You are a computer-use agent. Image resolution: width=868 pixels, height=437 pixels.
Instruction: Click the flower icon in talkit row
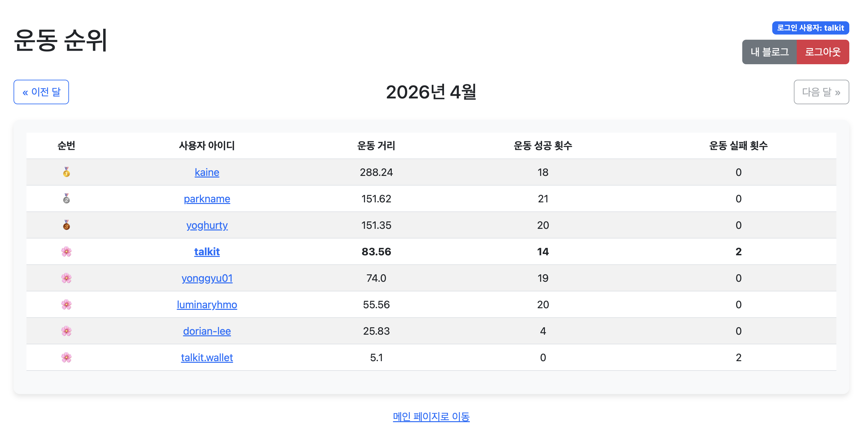tap(66, 251)
